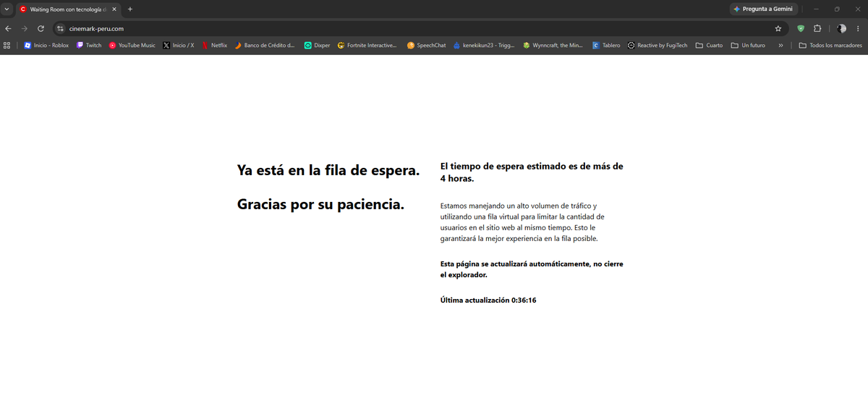The width and height of the screenshot is (868, 417).
Task: Go forward to next page
Action: 24,28
